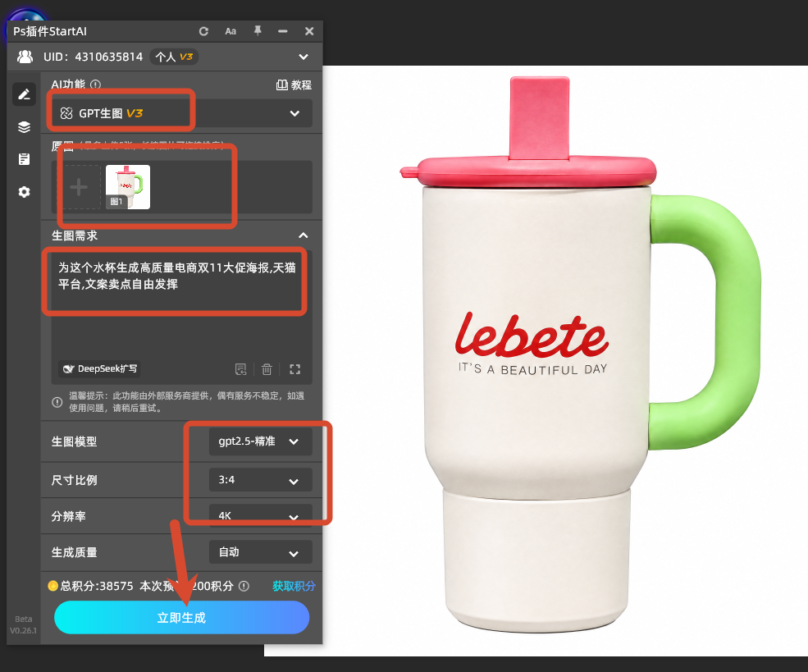
Task: Pin the StartAI plugin panel
Action: [x=258, y=31]
